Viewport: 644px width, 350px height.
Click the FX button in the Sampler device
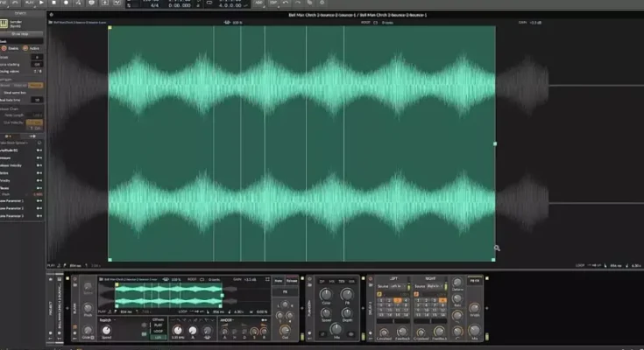point(285,293)
